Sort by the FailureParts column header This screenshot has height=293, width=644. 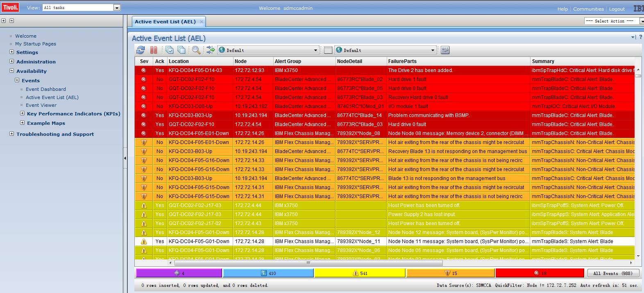458,61
